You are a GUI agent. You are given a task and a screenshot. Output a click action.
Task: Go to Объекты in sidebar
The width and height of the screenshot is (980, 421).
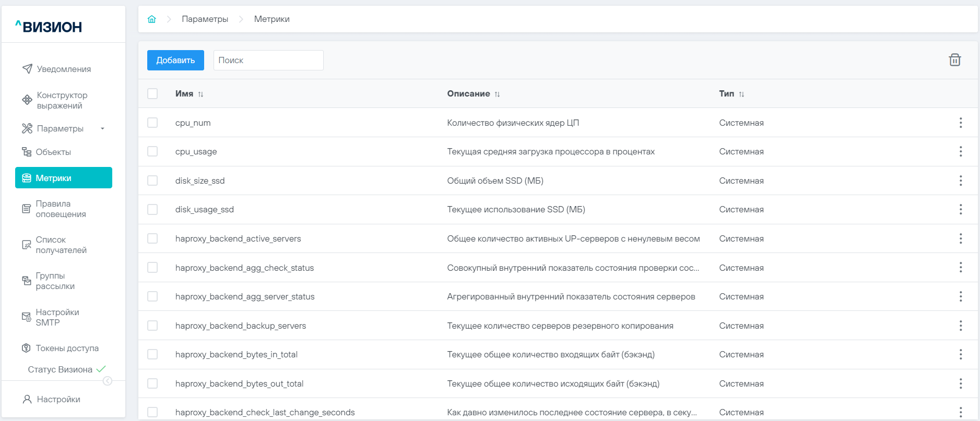click(x=53, y=152)
